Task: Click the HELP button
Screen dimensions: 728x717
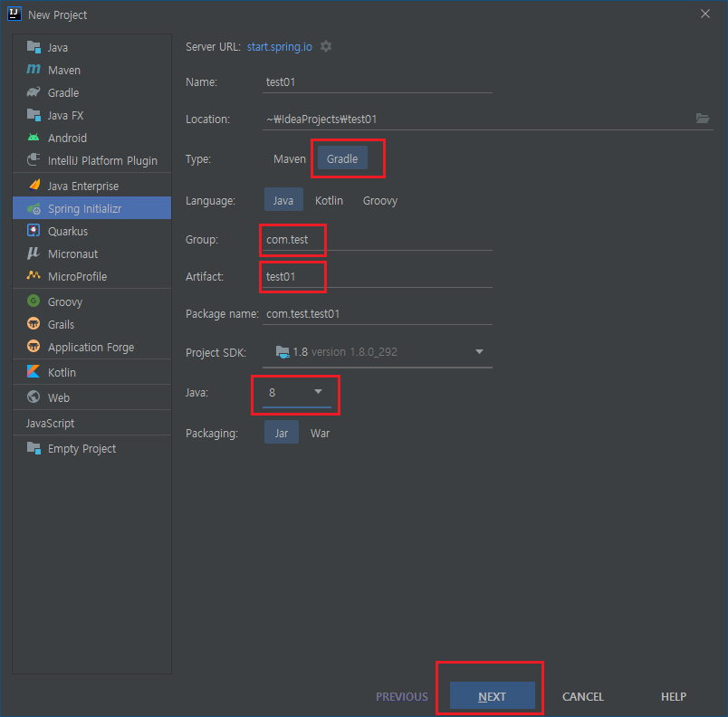Action: [x=674, y=696]
